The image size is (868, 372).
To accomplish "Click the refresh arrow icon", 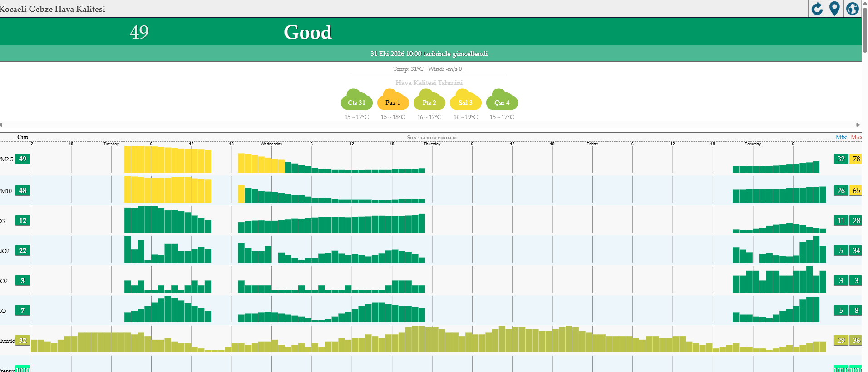I will click(x=817, y=9).
